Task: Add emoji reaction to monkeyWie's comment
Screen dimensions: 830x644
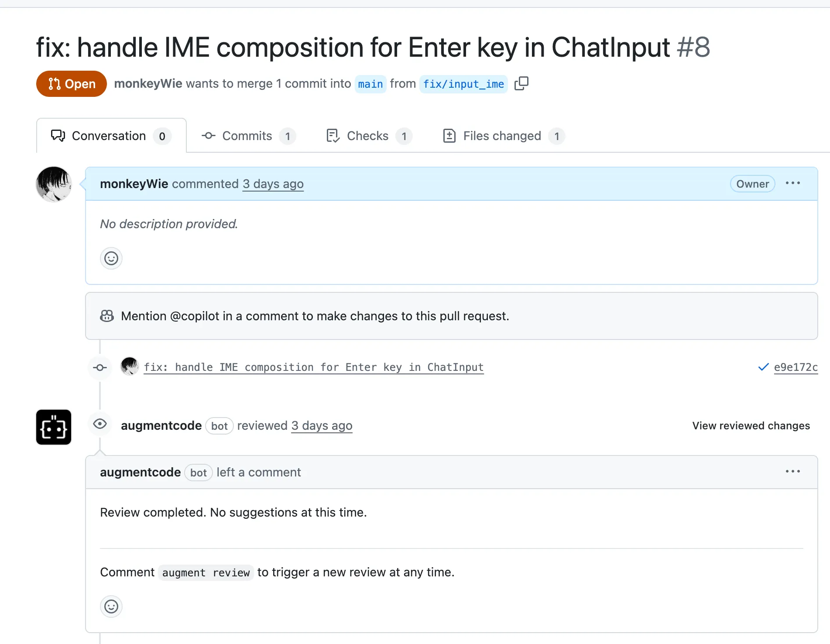Action: click(x=111, y=258)
